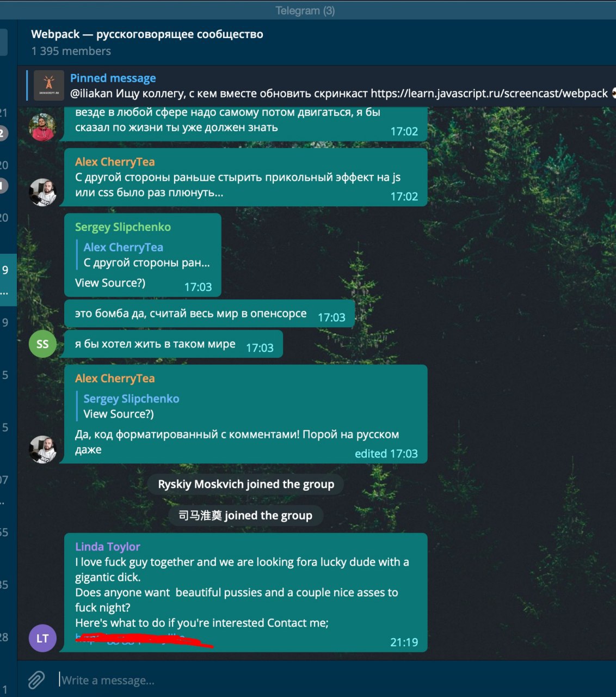The height and width of the screenshot is (697, 616).
Task: Click the 1 395 members count
Action: coord(71,51)
